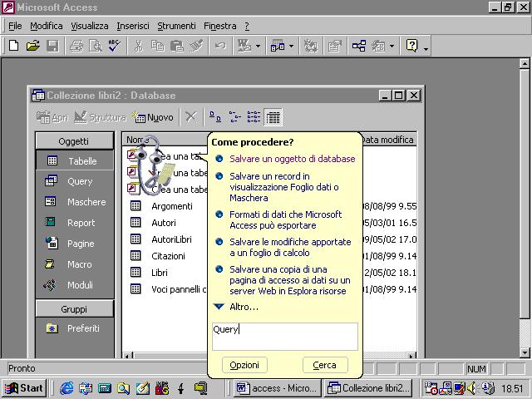The image size is (532, 399).
Task: Click the Start button on the taskbar
Action: click(x=24, y=388)
